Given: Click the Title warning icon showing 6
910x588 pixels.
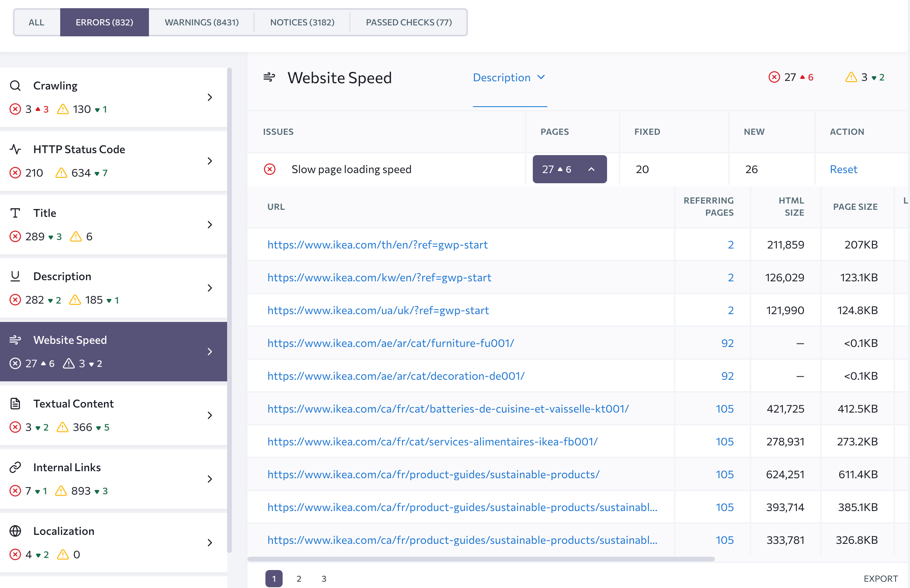Looking at the screenshot, I should [x=76, y=236].
